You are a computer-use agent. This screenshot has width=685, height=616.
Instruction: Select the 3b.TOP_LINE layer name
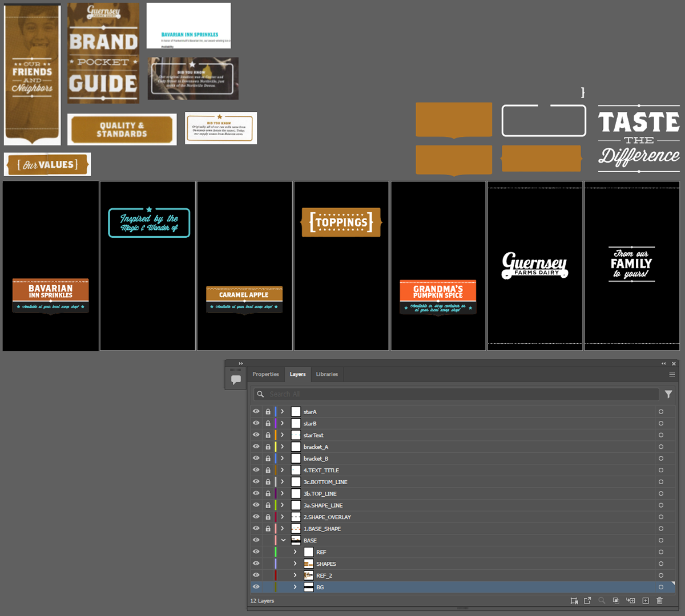(x=320, y=494)
